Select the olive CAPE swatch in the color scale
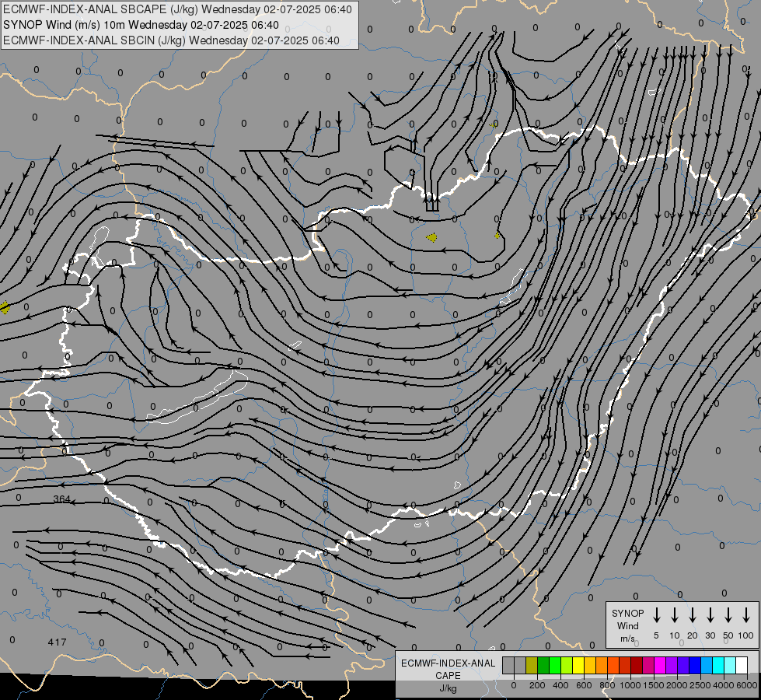The width and height of the screenshot is (761, 700). [x=532, y=665]
